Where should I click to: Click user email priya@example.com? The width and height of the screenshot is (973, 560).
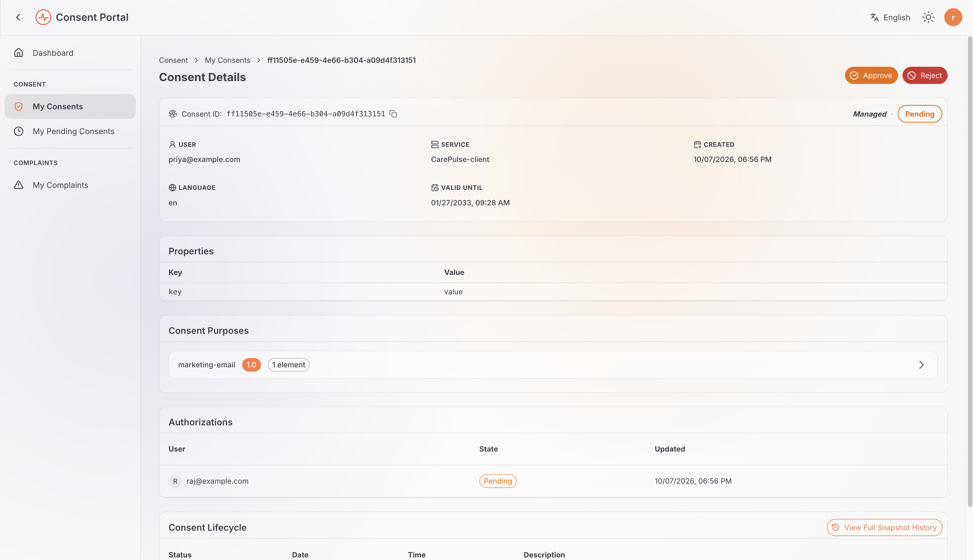204,160
